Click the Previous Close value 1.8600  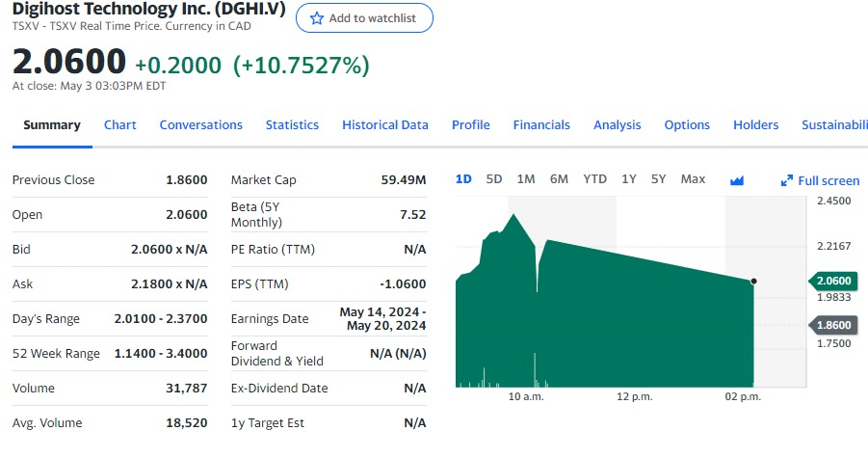187,180
